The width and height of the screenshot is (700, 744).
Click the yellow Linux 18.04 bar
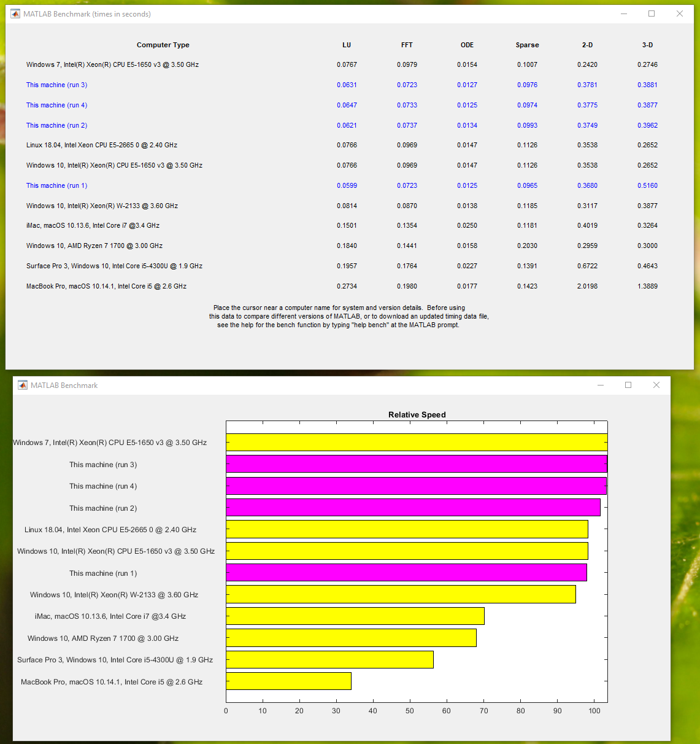407,529
